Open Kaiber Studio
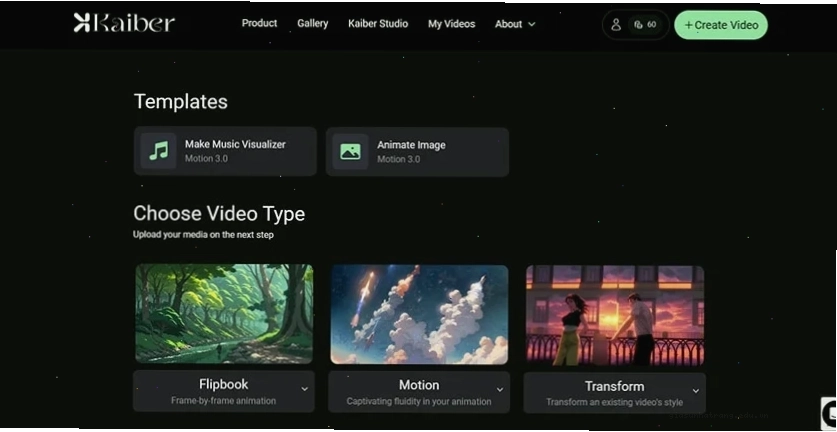Image resolution: width=837 pixels, height=432 pixels. click(x=378, y=24)
